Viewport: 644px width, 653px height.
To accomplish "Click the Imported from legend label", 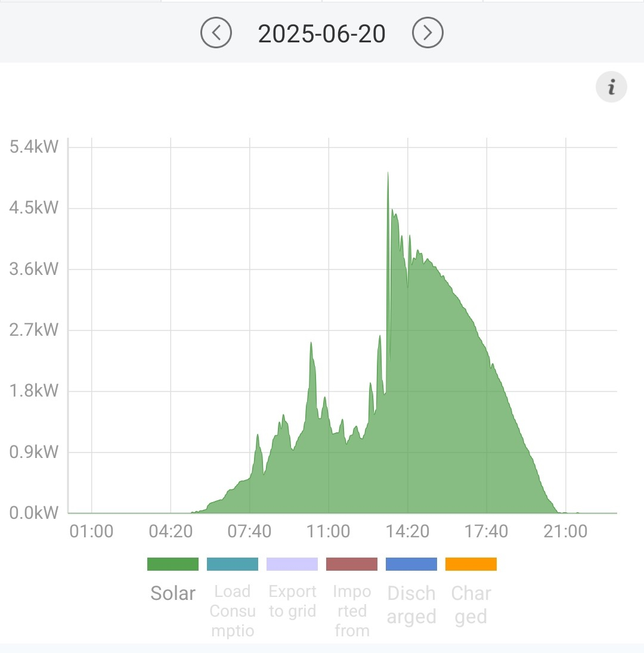I will [352, 611].
